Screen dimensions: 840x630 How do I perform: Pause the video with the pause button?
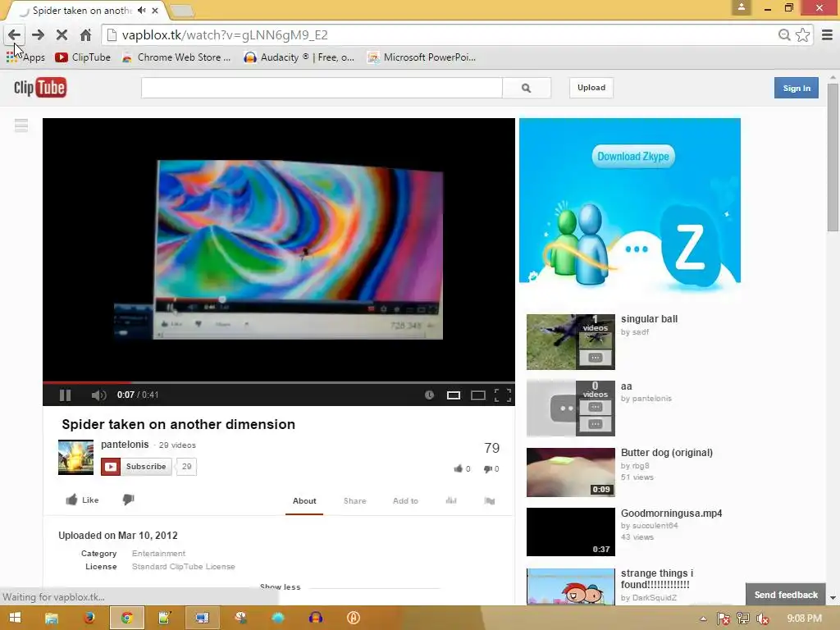(x=65, y=395)
